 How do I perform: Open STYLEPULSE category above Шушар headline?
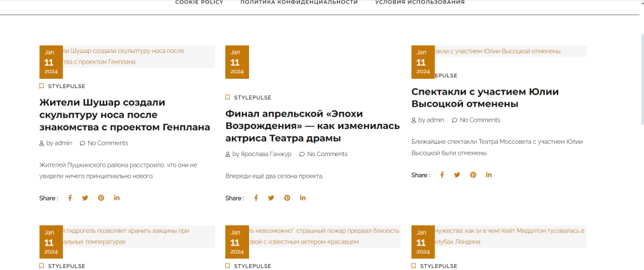[67, 87]
